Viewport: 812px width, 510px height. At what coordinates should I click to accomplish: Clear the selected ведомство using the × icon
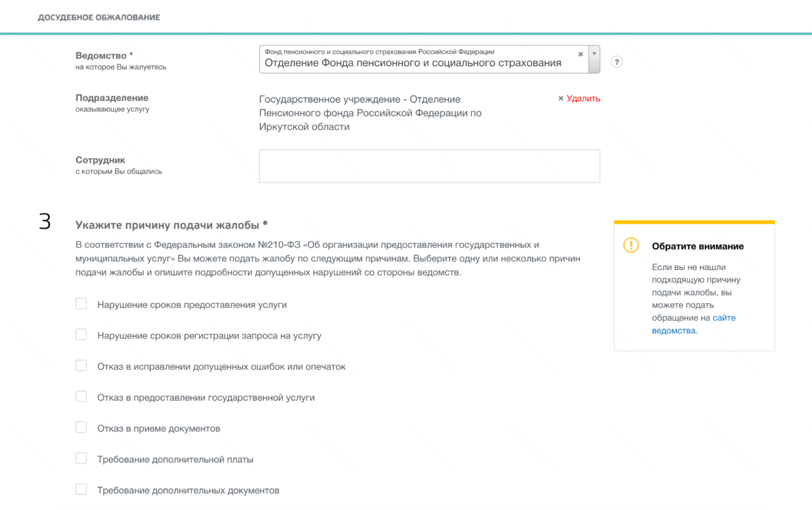click(581, 54)
